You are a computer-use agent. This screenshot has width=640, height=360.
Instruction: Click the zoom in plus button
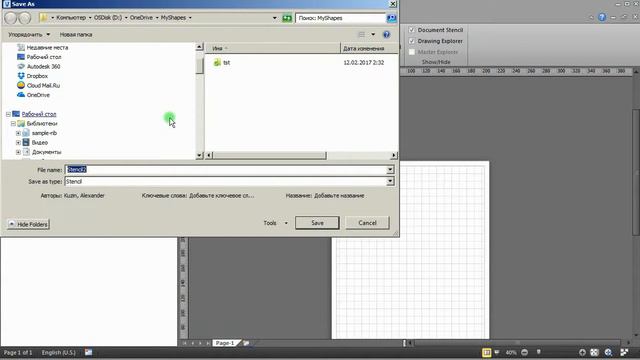click(582, 352)
